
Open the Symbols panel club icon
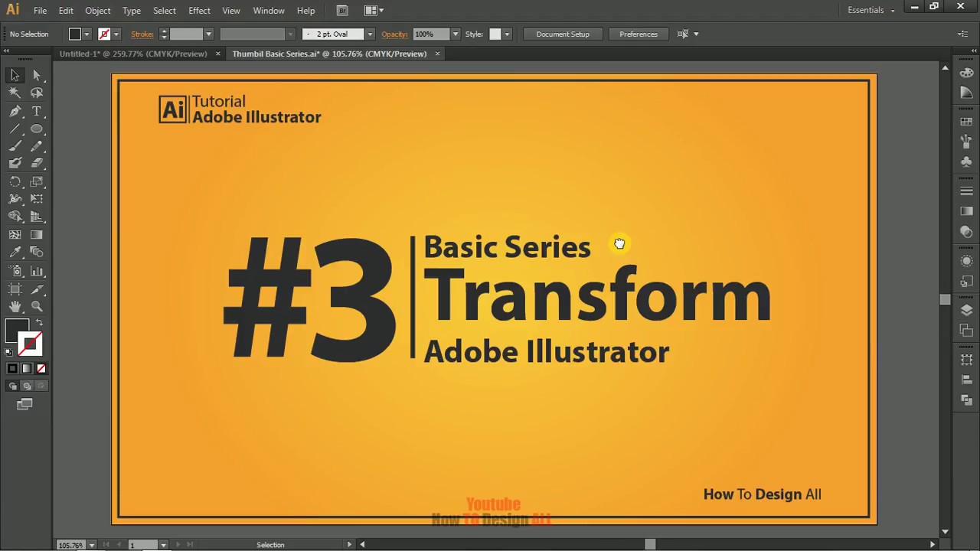966,162
